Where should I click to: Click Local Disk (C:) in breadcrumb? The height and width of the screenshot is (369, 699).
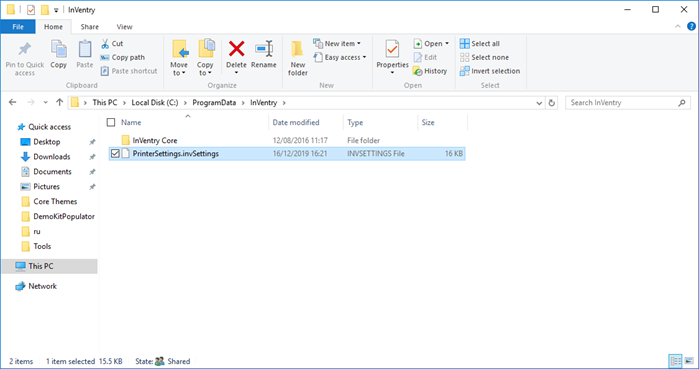(x=155, y=102)
